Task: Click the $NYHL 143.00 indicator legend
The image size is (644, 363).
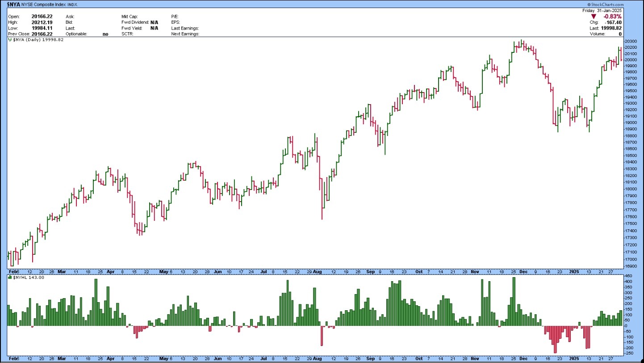Action: coord(29,278)
